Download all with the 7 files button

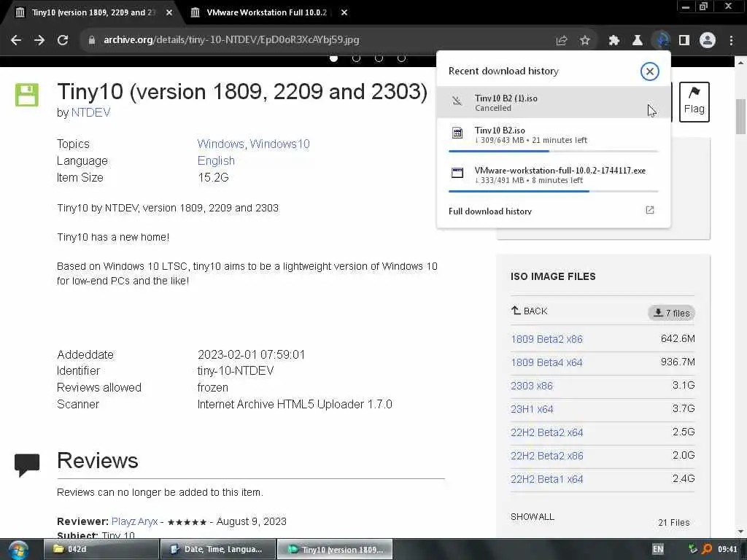672,313
